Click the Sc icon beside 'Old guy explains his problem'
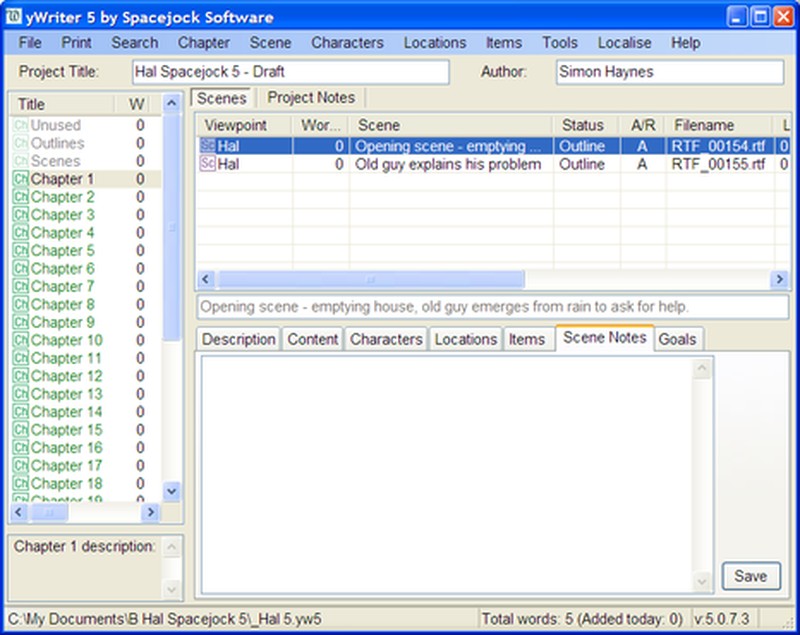The height and width of the screenshot is (635, 800). [210, 164]
